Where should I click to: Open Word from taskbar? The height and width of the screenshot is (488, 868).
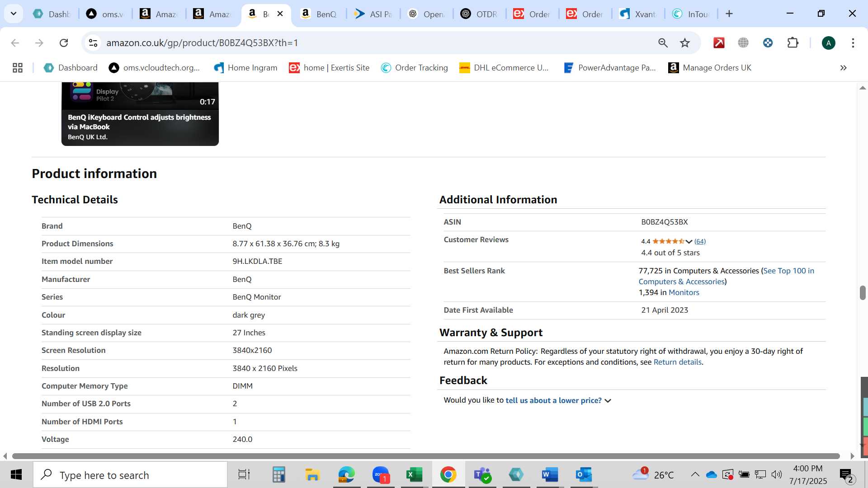[x=550, y=475]
